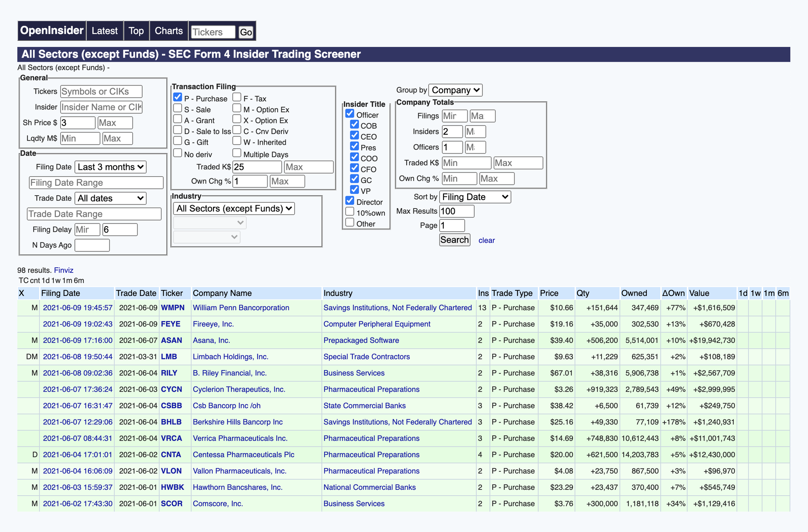Screen dimensions: 808x532
Task: Open the VRCA ticker link
Action: (x=172, y=438)
